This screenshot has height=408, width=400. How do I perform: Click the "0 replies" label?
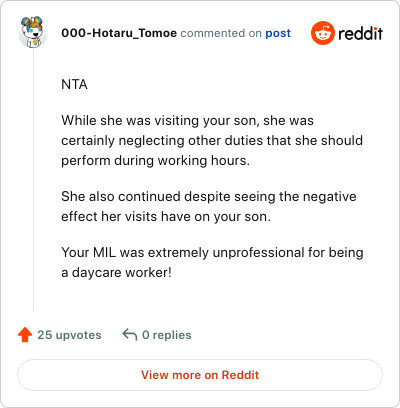point(167,335)
